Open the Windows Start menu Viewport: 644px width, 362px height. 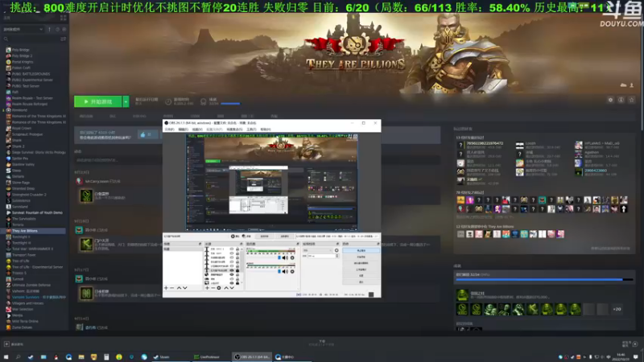click(6, 357)
